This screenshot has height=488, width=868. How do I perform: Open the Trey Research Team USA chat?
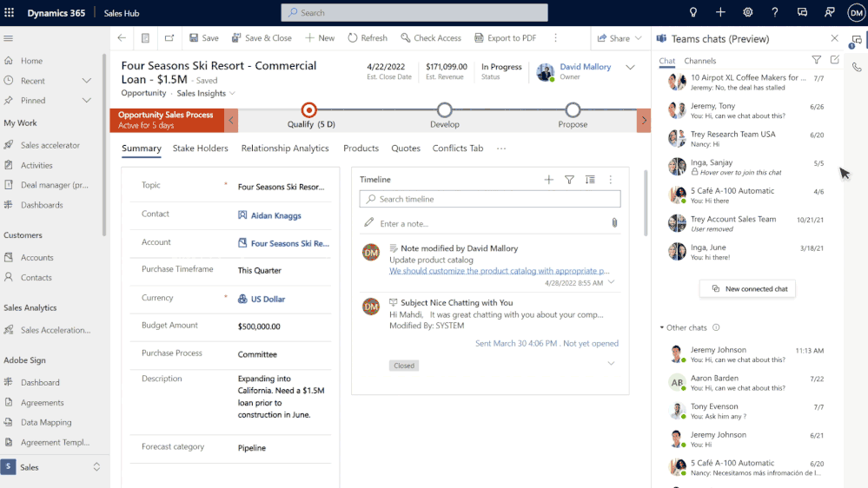tap(746, 138)
